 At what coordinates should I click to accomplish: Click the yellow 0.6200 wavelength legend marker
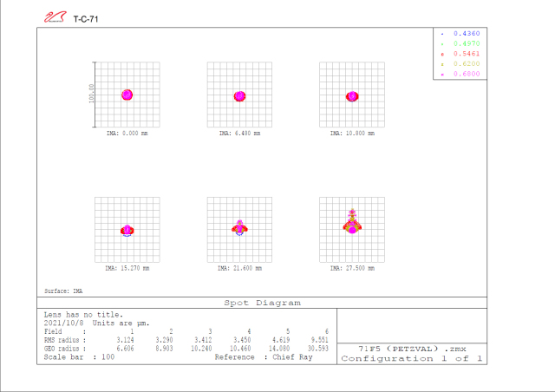[x=442, y=64]
